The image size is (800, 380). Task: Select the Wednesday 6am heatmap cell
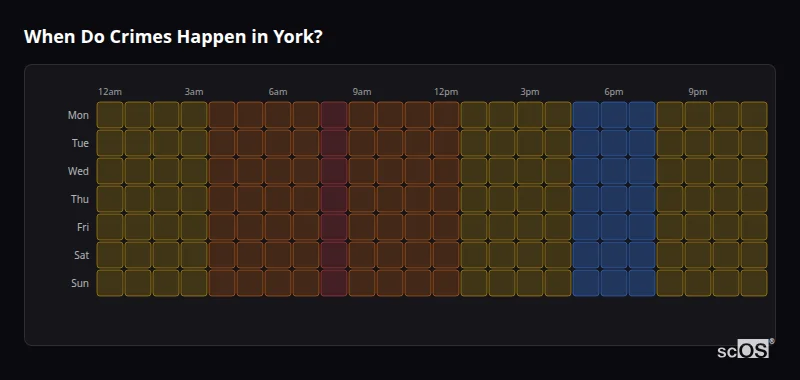coord(278,171)
